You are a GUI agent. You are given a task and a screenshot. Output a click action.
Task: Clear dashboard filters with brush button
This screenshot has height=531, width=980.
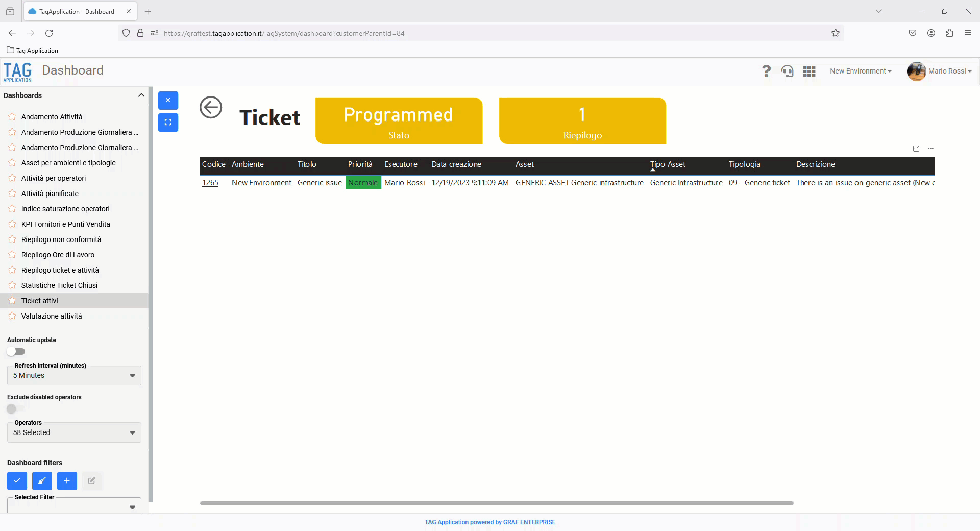click(x=42, y=480)
